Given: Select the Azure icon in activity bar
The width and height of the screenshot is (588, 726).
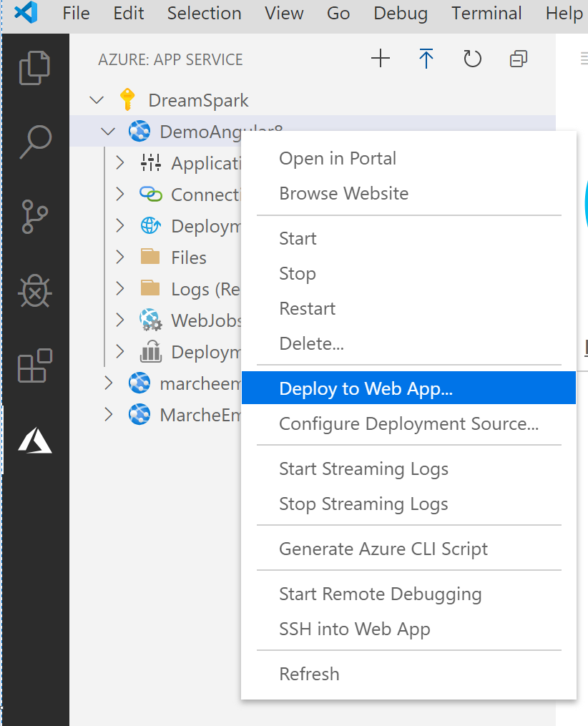Looking at the screenshot, I should coord(35,441).
